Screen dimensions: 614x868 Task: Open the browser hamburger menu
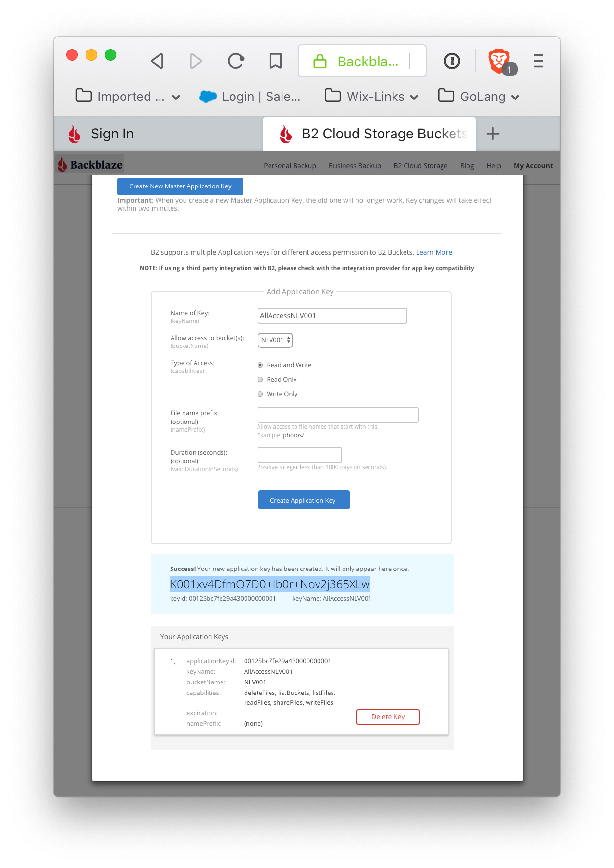click(539, 61)
